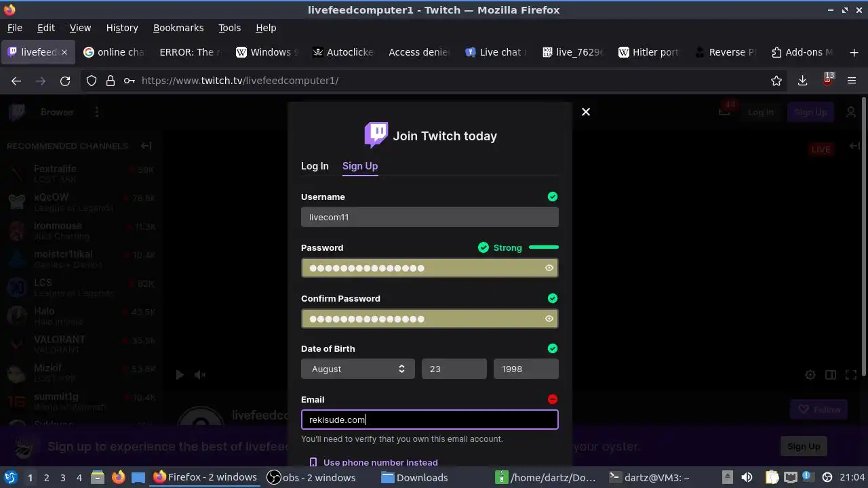868x488 pixels.
Task: Focus the Password input field
Action: click(x=430, y=268)
